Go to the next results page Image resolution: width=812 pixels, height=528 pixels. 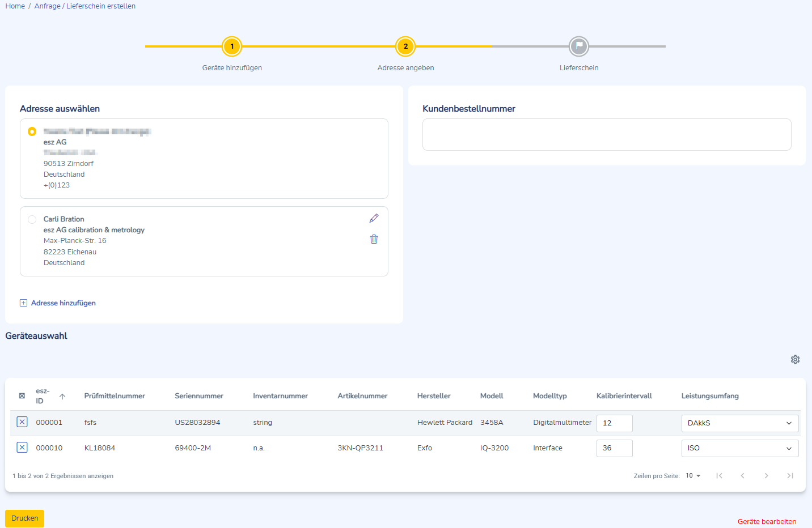coord(766,476)
